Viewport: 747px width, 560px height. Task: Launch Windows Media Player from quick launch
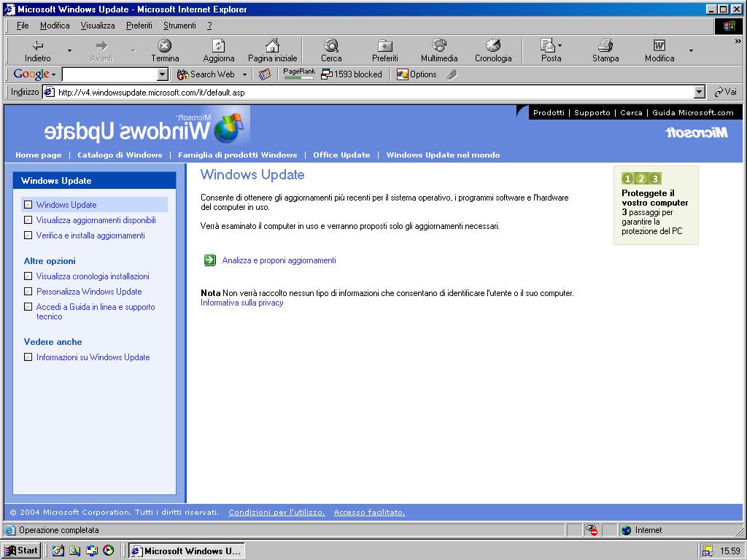point(108,551)
